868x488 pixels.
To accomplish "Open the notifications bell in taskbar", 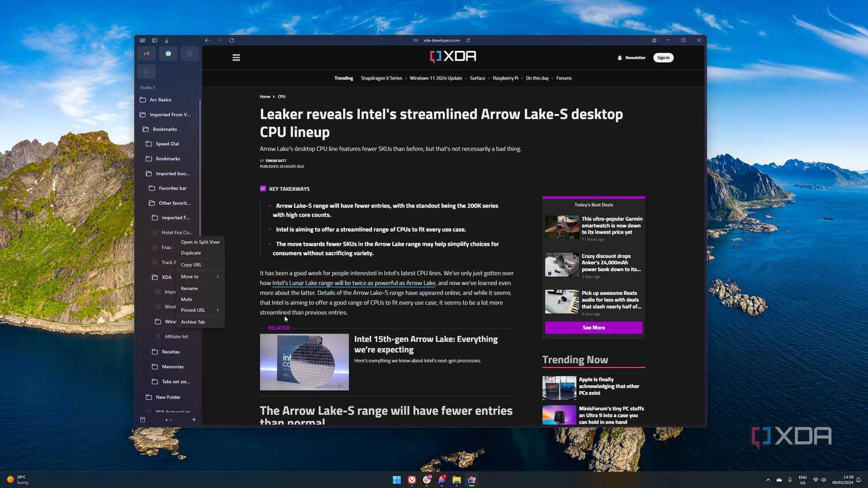I will (x=859, y=480).
